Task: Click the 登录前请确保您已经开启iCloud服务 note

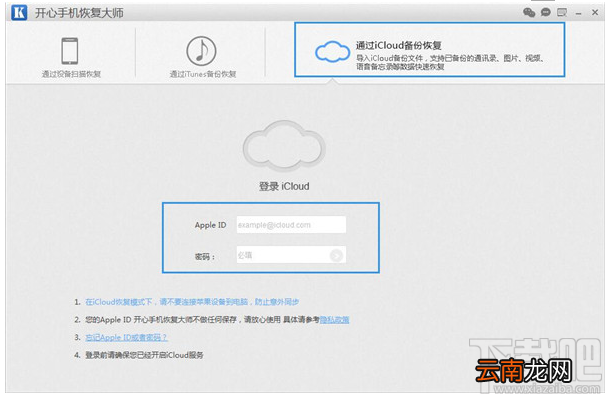Action: coord(144,355)
